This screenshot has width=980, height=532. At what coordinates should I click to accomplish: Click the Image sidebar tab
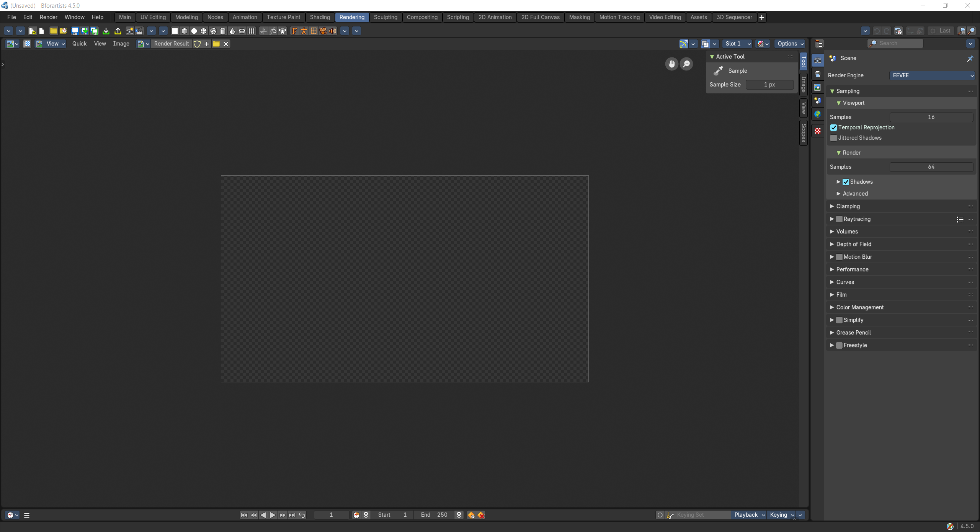[804, 85]
